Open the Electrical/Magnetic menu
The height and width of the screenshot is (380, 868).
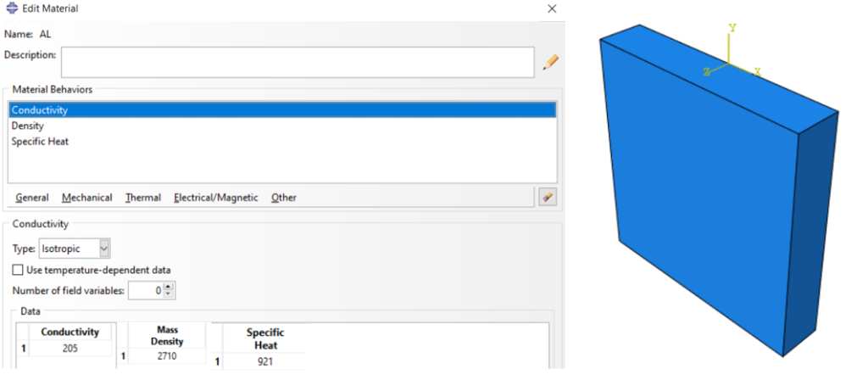tap(216, 198)
